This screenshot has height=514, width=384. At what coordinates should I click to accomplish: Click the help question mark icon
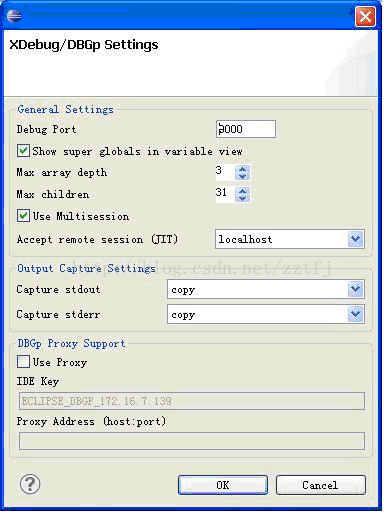30,484
